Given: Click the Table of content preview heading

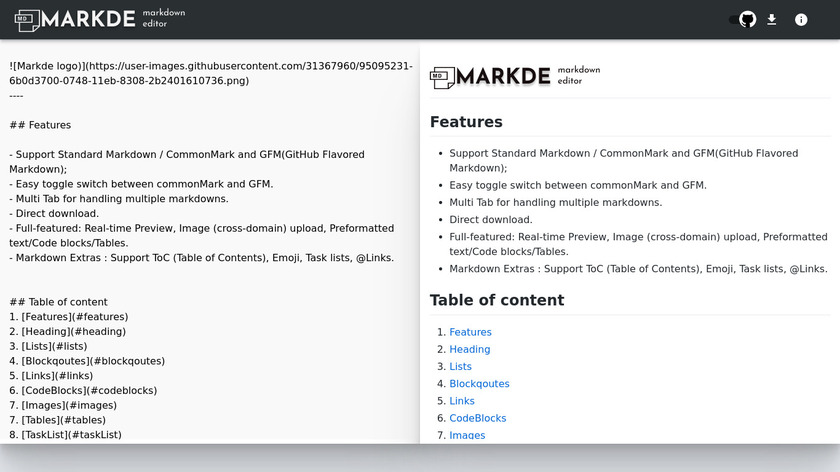Looking at the screenshot, I should coord(497,300).
